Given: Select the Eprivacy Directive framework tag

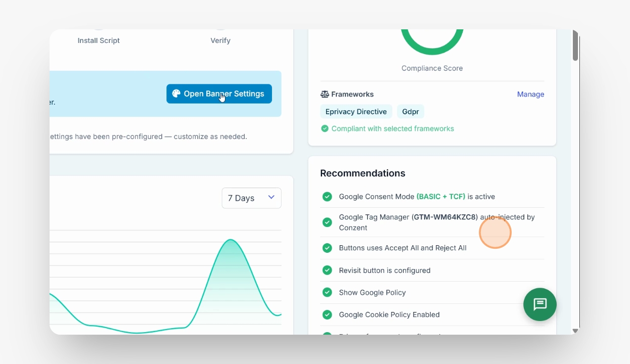Looking at the screenshot, I should click(356, 112).
